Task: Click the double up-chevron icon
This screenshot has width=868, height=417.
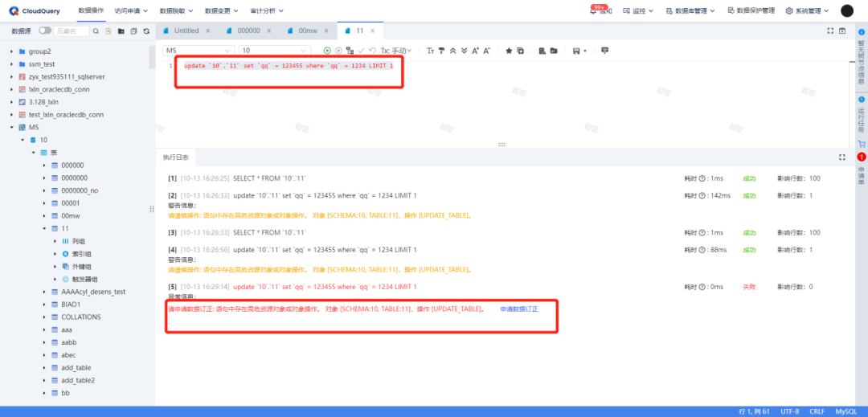Action: tap(452, 51)
